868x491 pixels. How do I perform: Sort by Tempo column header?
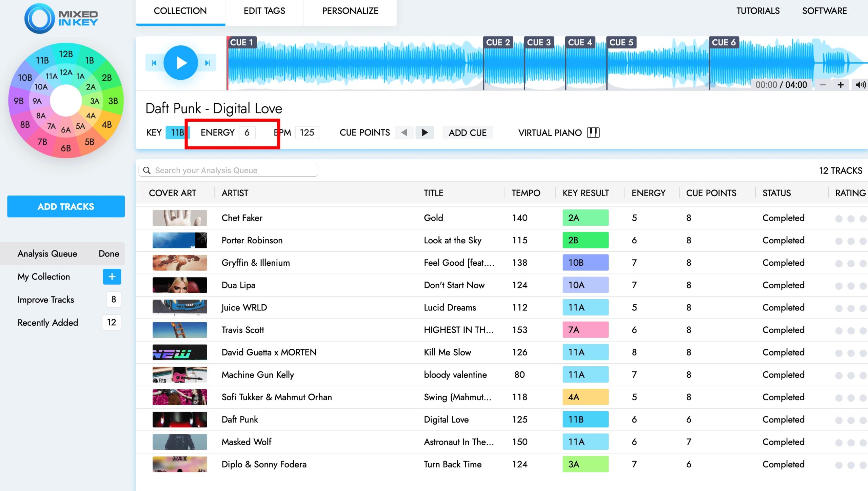pyautogui.click(x=526, y=193)
